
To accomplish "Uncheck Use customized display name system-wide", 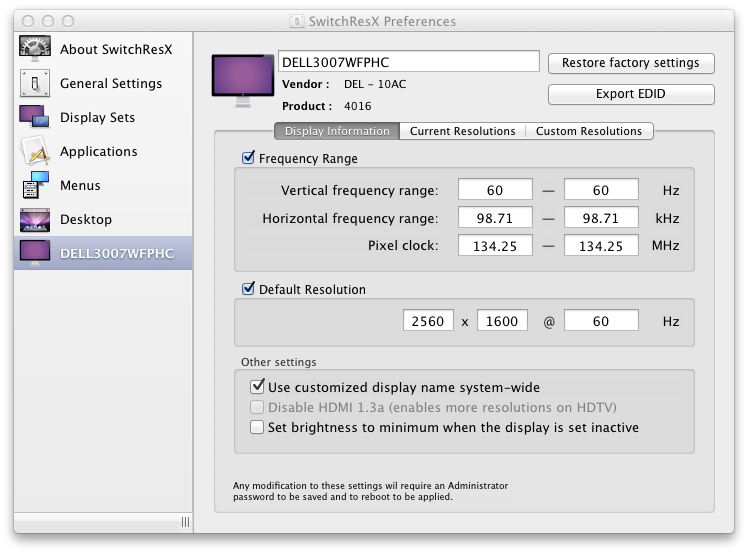I will click(257, 386).
